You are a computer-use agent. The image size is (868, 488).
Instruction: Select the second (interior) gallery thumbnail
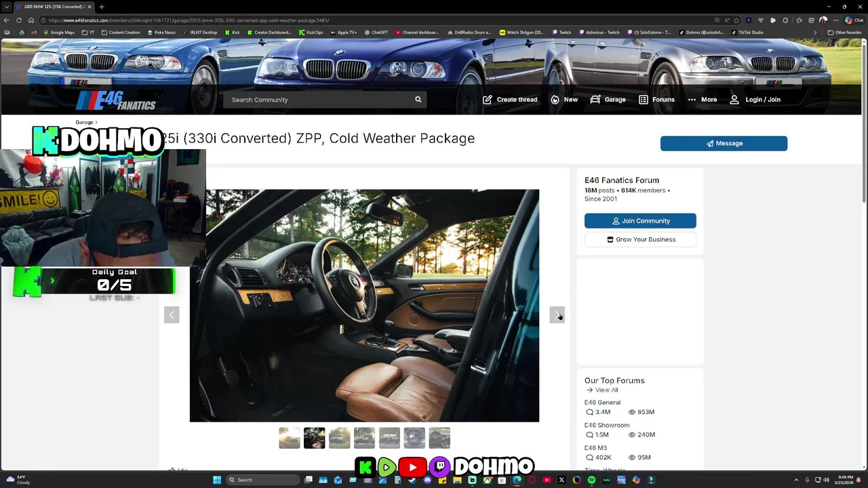coord(315,438)
